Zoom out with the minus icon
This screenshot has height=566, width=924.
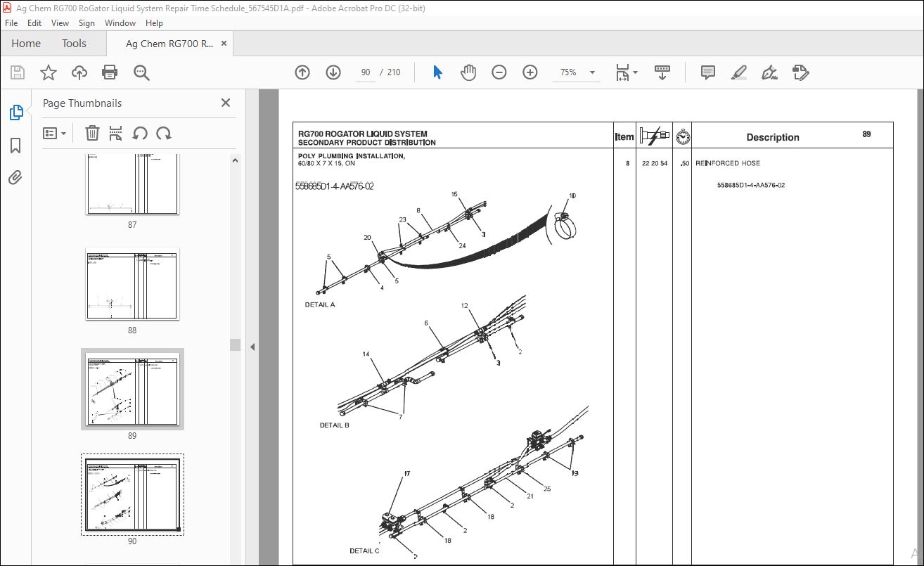pos(499,72)
